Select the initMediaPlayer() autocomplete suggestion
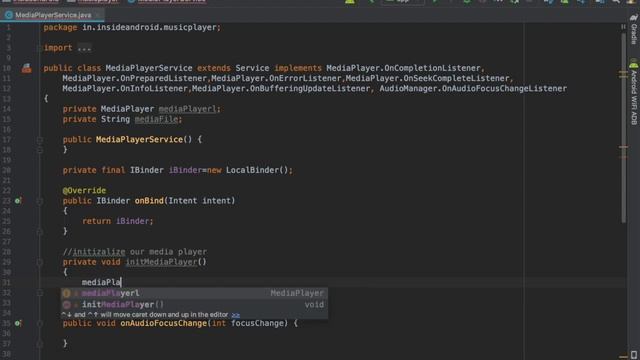The height and width of the screenshot is (360, 640). [194, 304]
